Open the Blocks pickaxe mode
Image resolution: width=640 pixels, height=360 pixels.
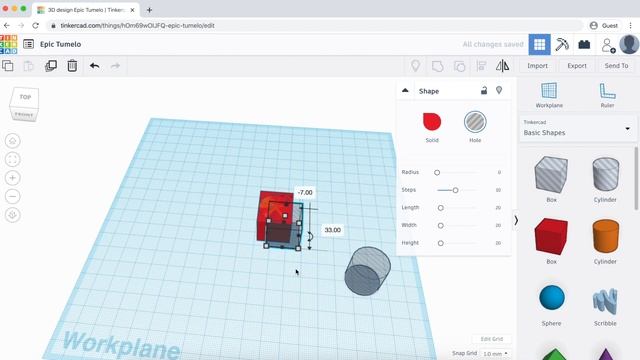[x=562, y=44]
